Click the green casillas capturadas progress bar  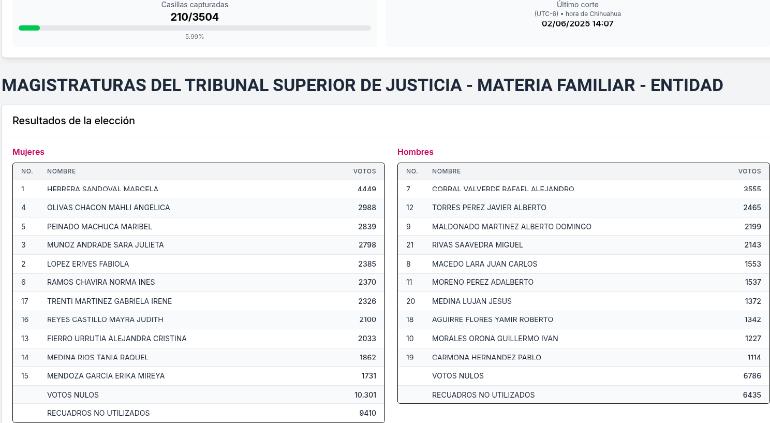194,28
